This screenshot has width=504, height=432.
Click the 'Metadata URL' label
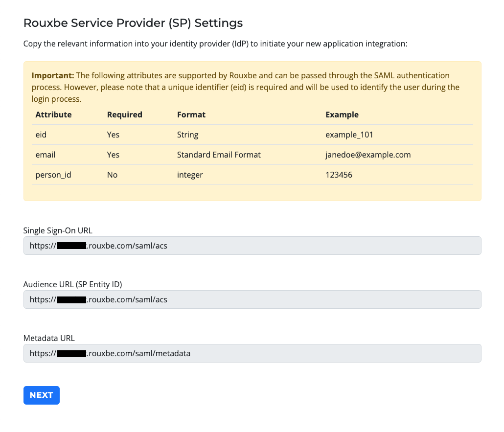point(49,338)
